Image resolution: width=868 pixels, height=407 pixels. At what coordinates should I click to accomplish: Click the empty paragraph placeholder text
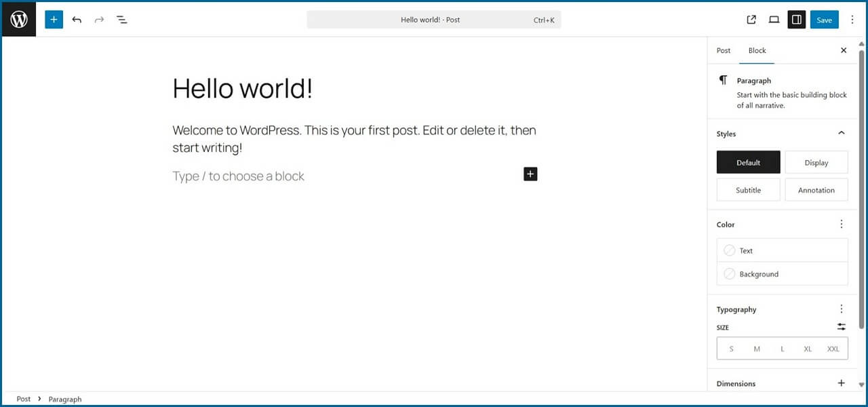pyautogui.click(x=238, y=176)
